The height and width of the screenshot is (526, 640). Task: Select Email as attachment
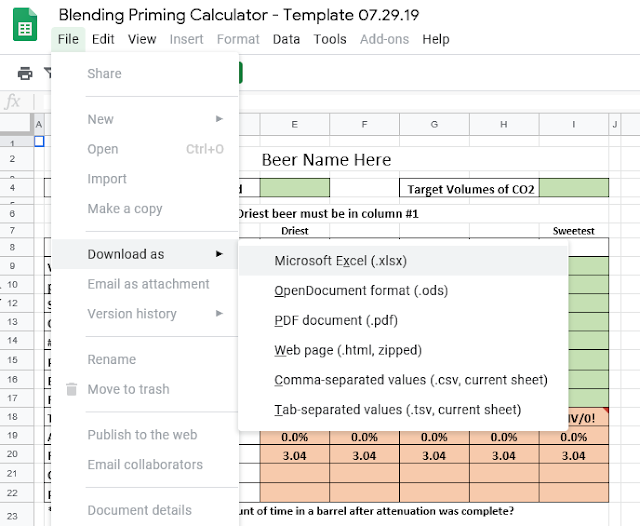145,284
